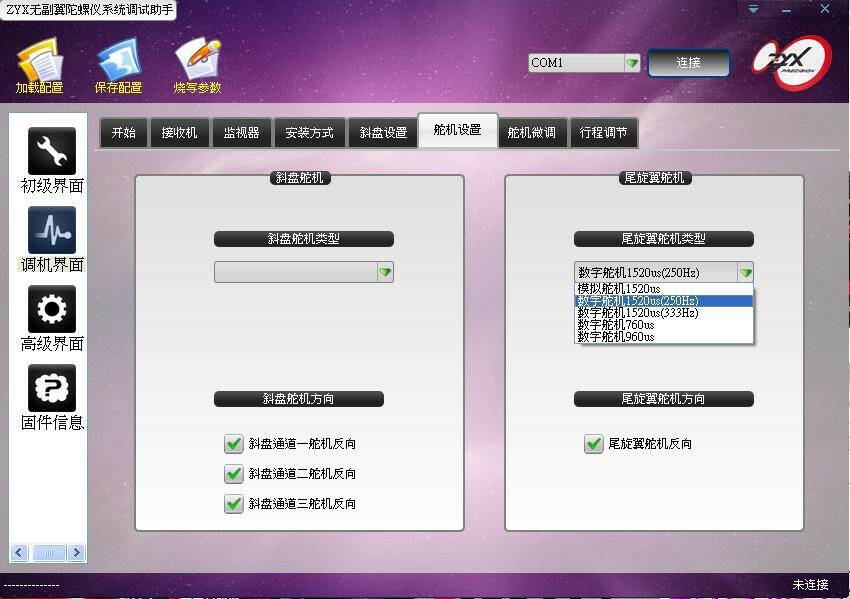Select the 舵机设置 tab
850x599 pixels.
[x=458, y=130]
